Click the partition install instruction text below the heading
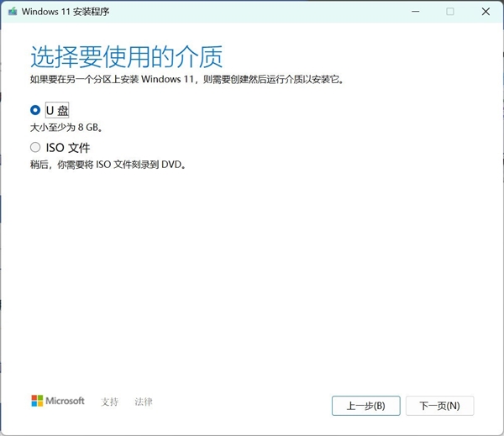The width and height of the screenshot is (504, 436). coord(186,80)
